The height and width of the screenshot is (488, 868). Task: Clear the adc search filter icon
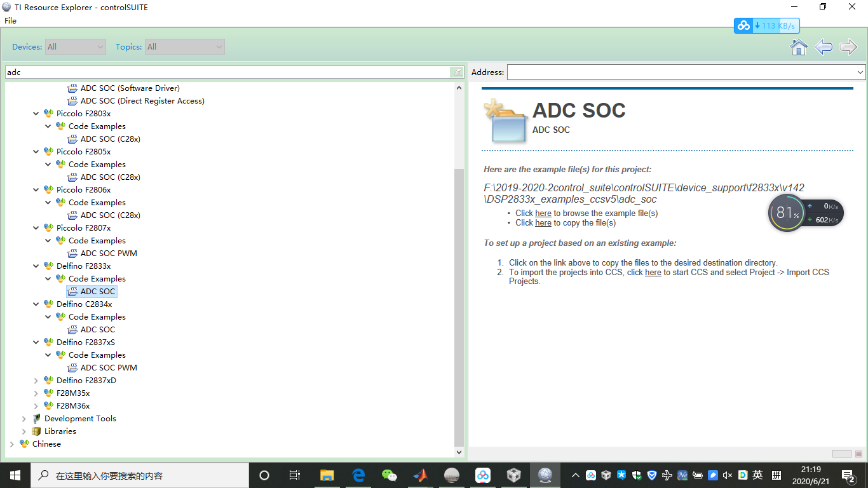[457, 72]
